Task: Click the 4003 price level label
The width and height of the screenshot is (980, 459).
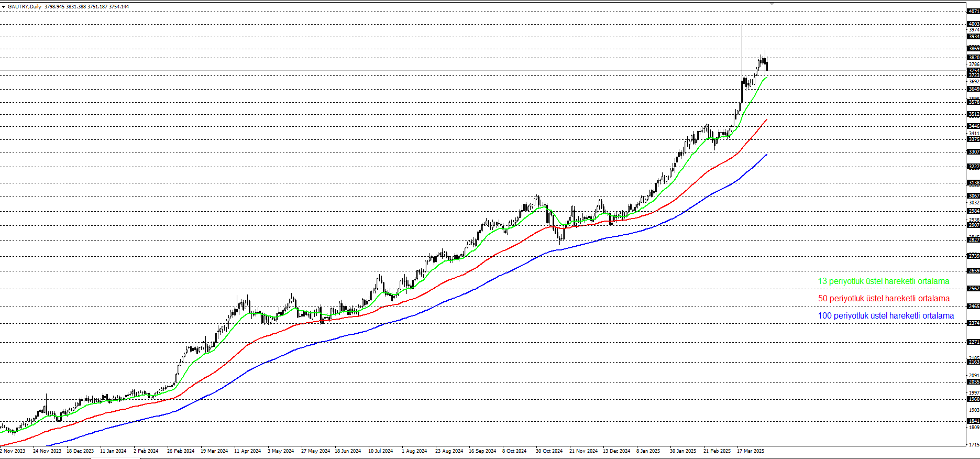Action: click(x=973, y=24)
